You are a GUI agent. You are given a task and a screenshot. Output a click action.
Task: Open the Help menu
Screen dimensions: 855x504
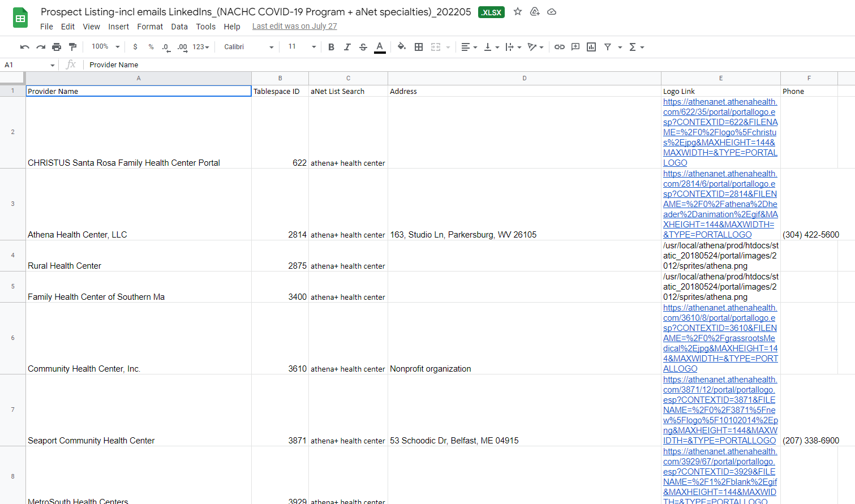tap(232, 27)
